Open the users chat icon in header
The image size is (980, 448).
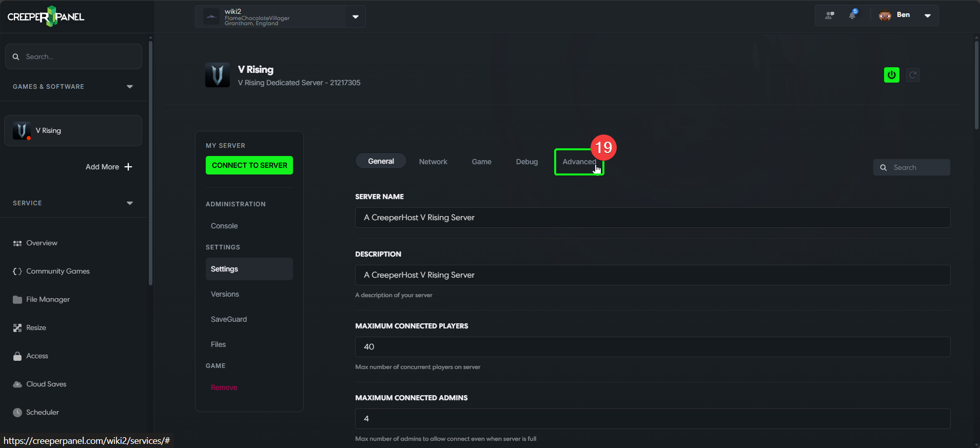(830, 15)
